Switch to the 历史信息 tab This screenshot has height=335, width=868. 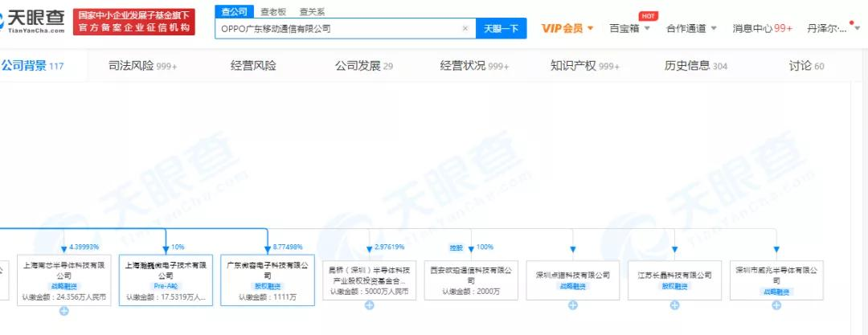coord(696,66)
